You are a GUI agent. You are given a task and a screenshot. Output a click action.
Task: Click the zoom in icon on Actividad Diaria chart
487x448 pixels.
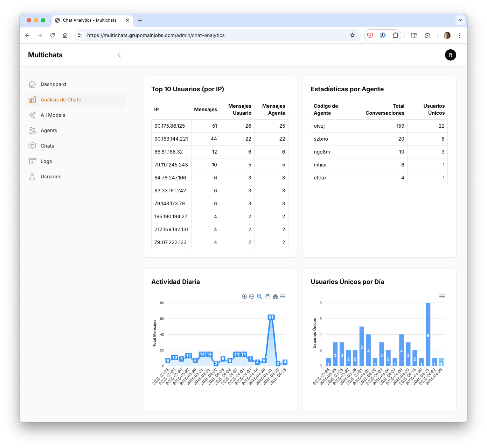coord(244,297)
